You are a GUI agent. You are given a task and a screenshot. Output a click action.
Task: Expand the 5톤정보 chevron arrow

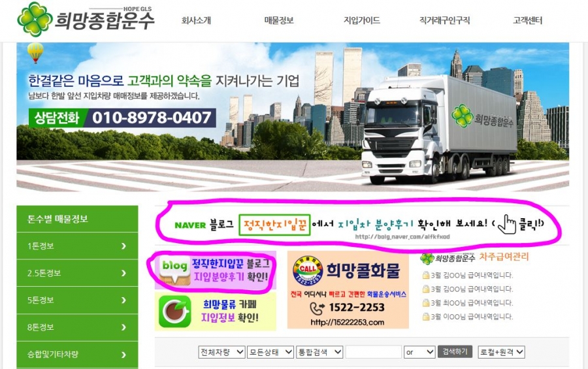pos(123,300)
